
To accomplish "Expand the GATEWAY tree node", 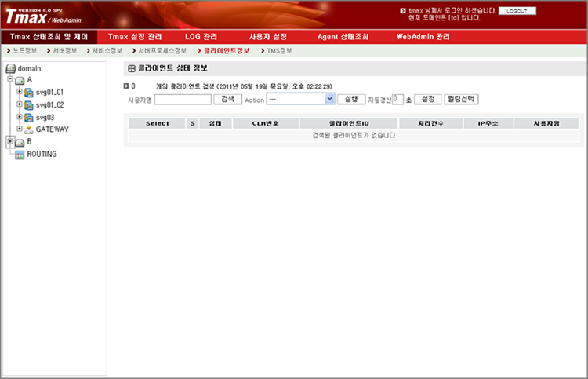I will point(19,129).
